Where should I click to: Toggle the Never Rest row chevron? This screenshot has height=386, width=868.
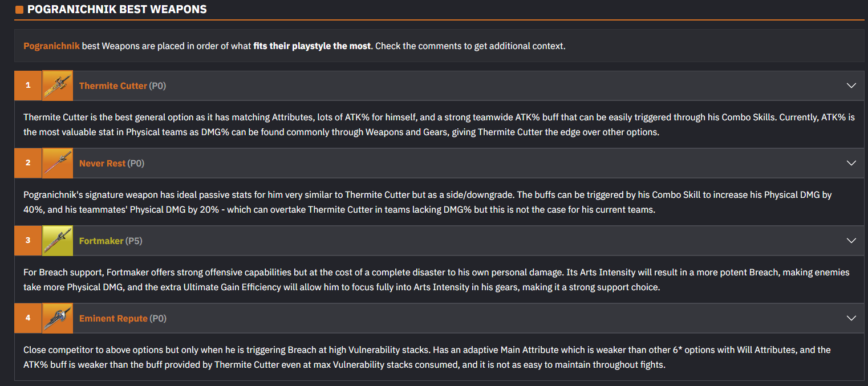pyautogui.click(x=851, y=163)
